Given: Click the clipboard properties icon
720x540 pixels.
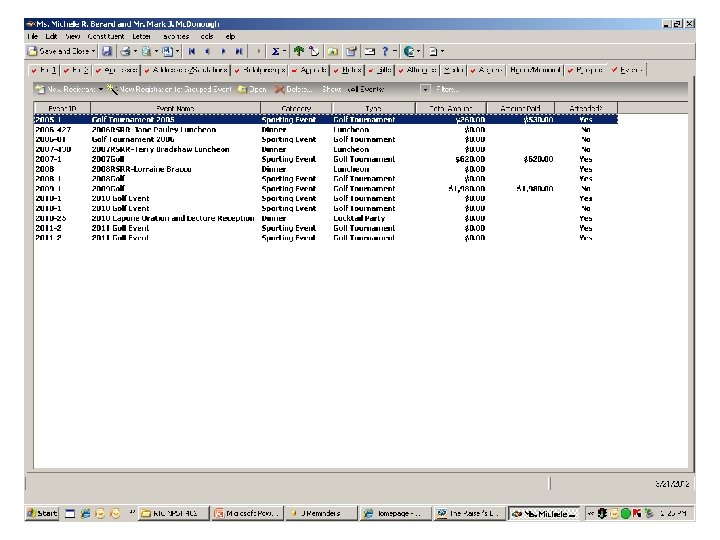Looking at the screenshot, I should [351, 51].
